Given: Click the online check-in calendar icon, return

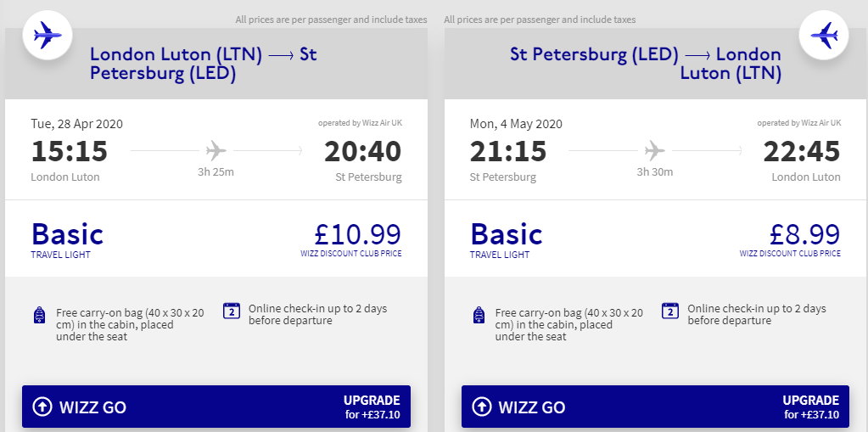Looking at the screenshot, I should click(670, 311).
